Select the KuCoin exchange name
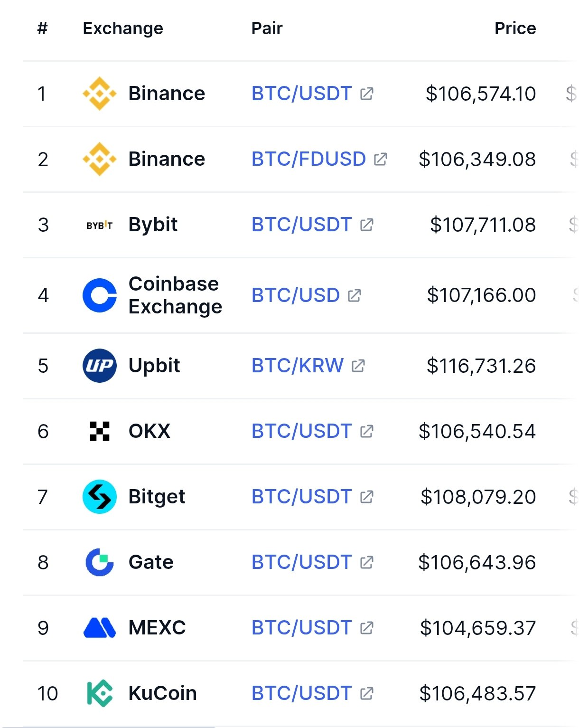This screenshot has width=579, height=728. coord(162,693)
